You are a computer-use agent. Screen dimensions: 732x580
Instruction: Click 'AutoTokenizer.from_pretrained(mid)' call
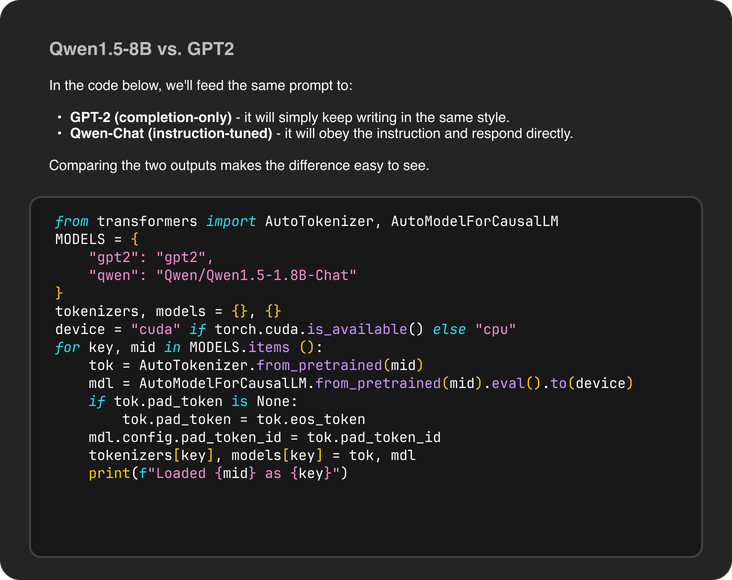(282, 365)
